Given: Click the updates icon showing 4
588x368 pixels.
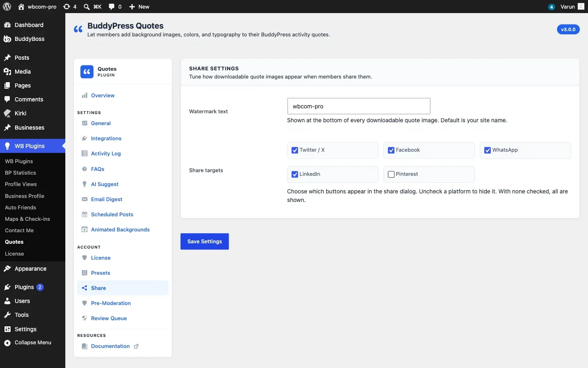Looking at the screenshot, I should click(x=67, y=7).
